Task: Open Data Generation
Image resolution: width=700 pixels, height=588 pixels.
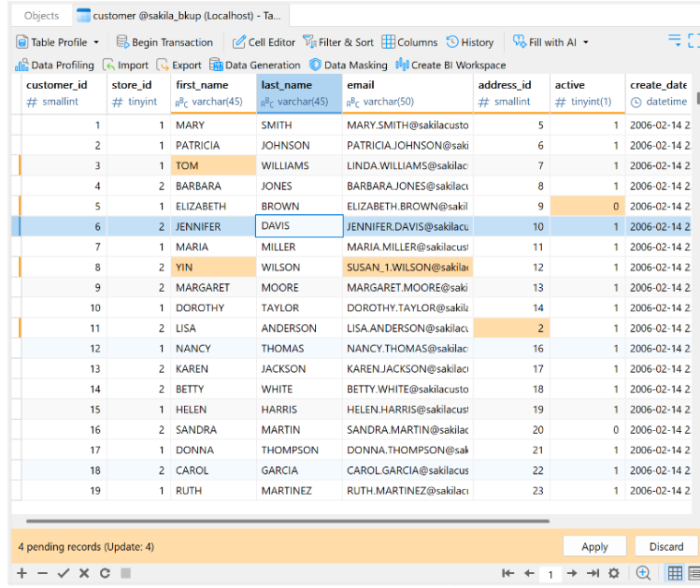Action: tap(254, 65)
